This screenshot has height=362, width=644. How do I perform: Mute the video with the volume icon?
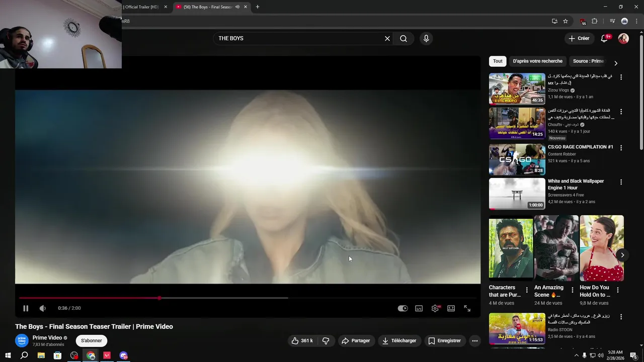point(42,308)
